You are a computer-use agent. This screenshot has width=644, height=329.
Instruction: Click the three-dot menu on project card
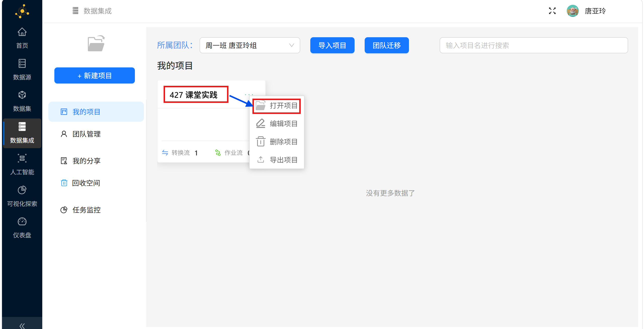click(x=249, y=95)
